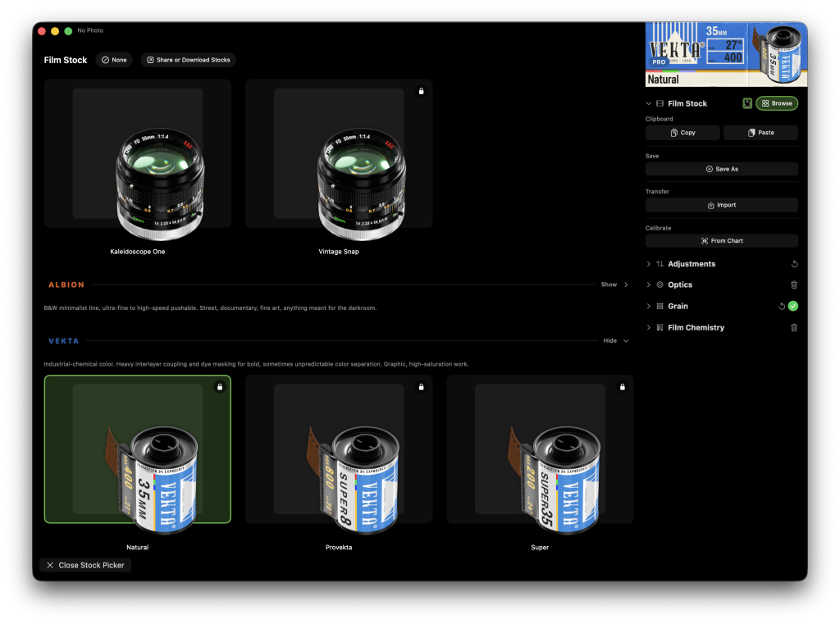This screenshot has width=840, height=624.
Task: Paste film stock settings from clipboard
Action: tap(760, 133)
